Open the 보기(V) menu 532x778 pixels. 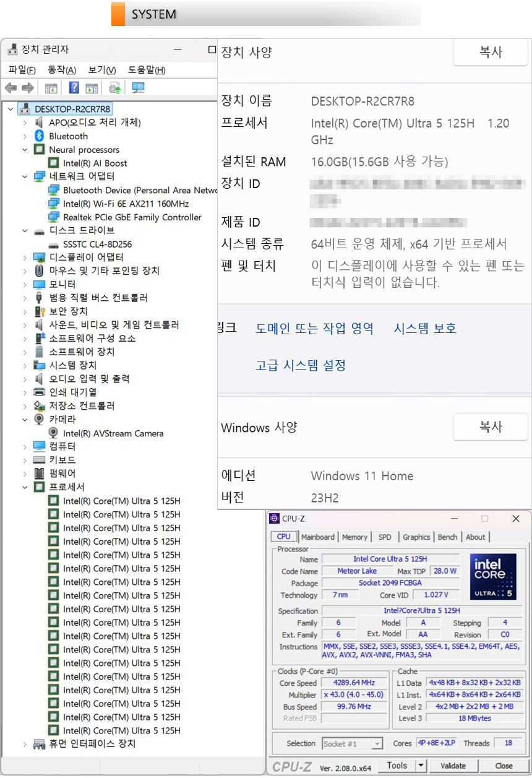(x=102, y=70)
